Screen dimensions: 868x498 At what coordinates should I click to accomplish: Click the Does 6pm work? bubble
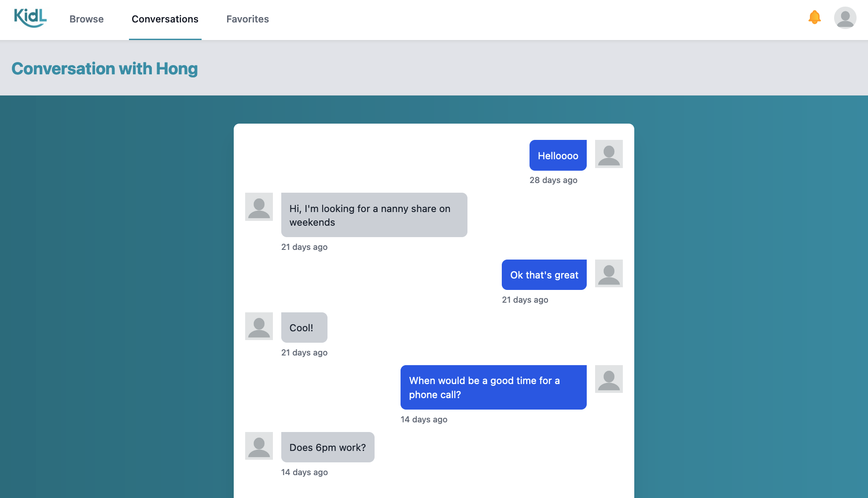coord(327,447)
